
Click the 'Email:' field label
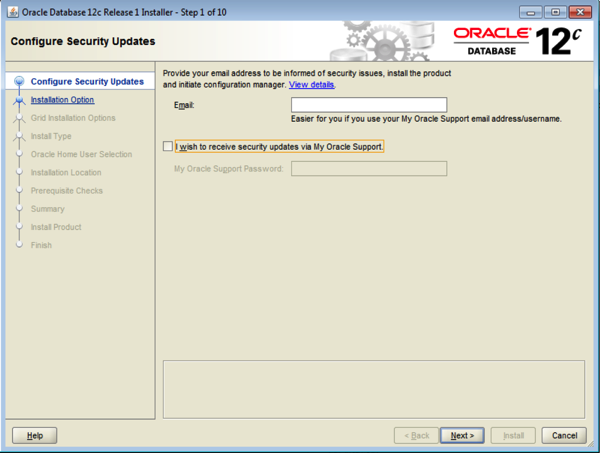click(184, 105)
